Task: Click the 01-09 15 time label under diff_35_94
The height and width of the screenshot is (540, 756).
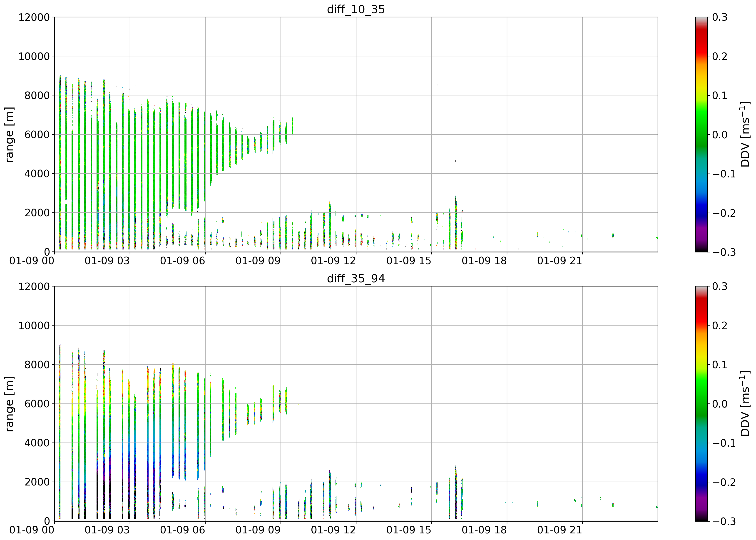Action: pos(409,530)
